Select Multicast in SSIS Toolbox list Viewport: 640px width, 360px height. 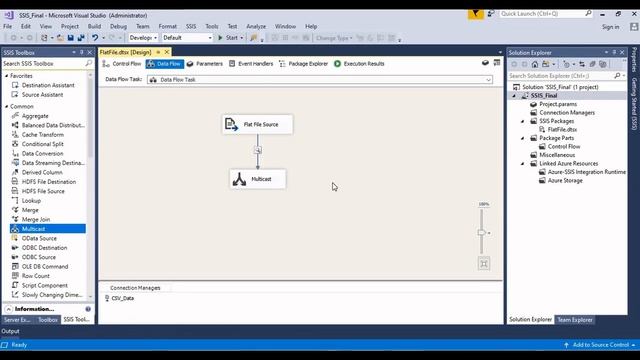coord(48,229)
